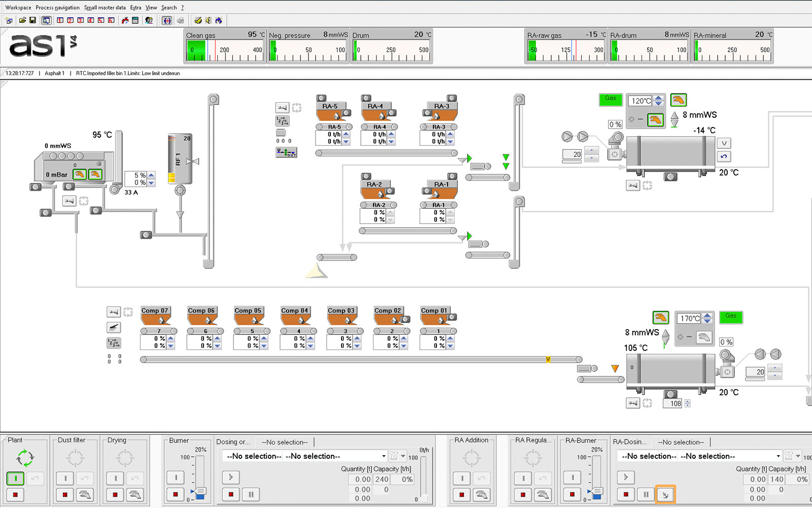Increase the 120°C temperature setpoint
Viewport: 812px width, 508px height.
(658, 98)
